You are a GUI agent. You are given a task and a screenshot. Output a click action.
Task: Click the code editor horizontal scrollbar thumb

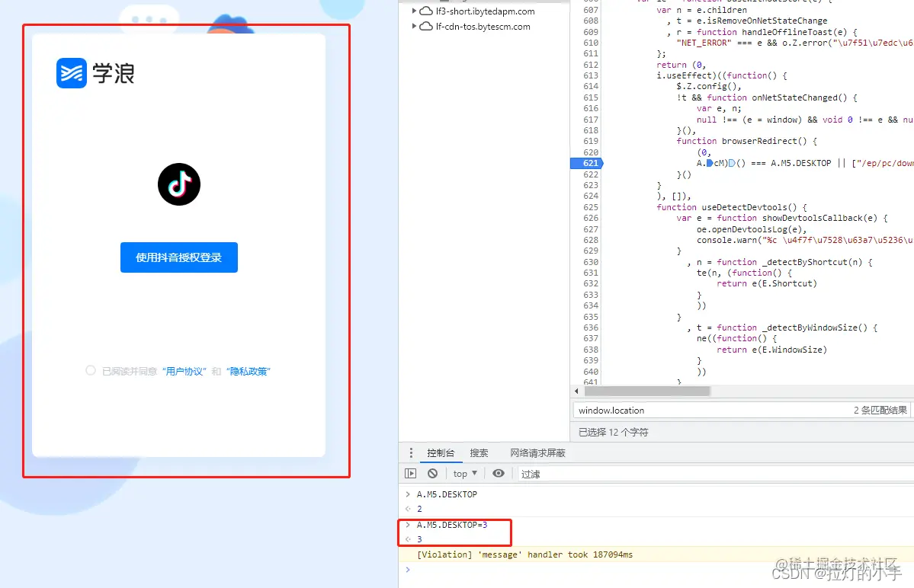(647, 391)
